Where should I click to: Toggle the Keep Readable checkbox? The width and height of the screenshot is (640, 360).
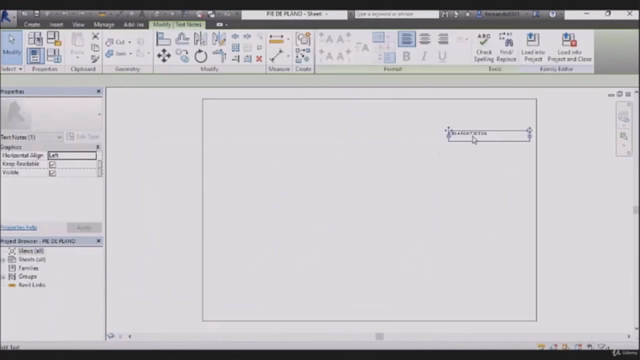pos(52,164)
